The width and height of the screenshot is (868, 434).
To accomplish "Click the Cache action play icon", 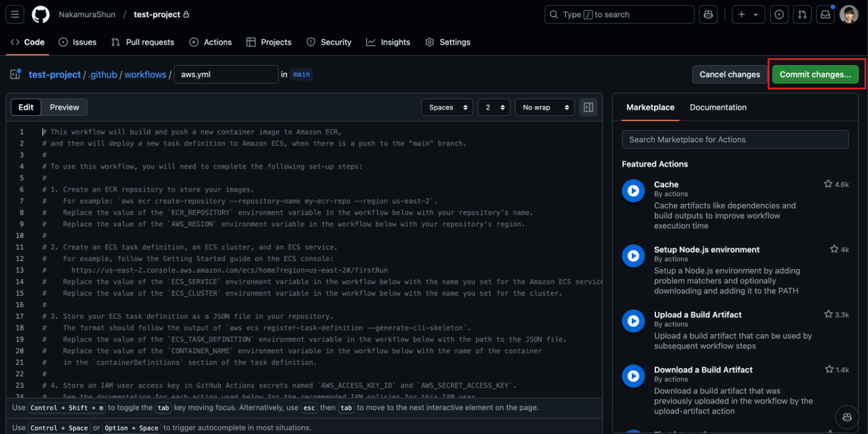I will [633, 191].
